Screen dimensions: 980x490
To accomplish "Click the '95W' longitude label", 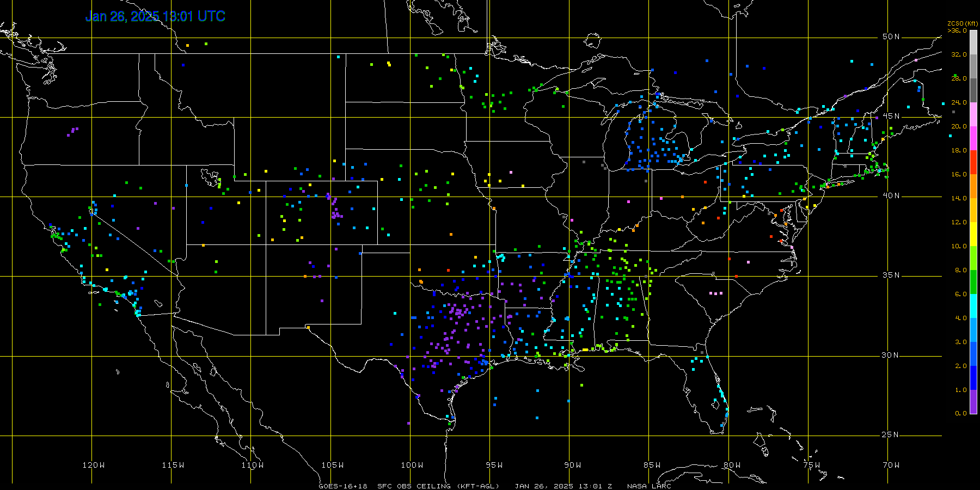I will (494, 465).
